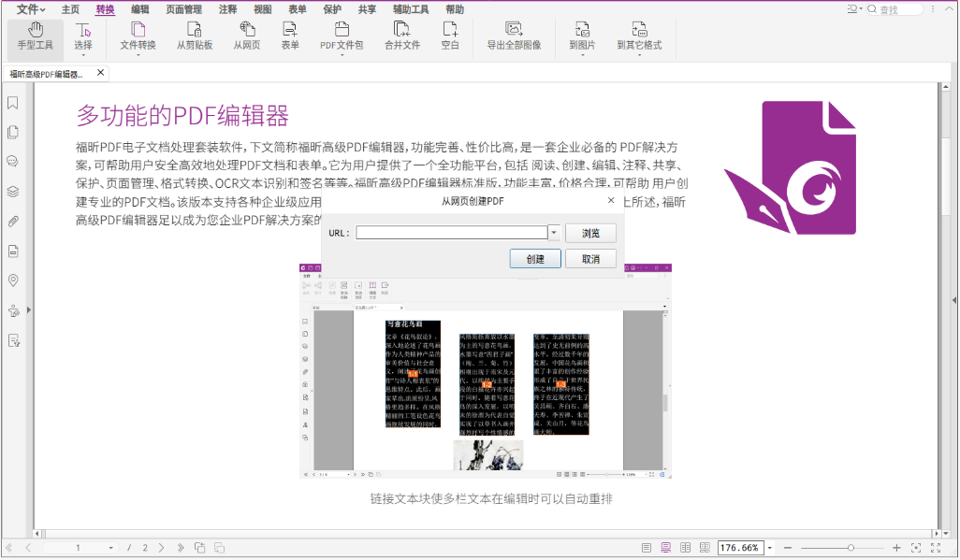The height and width of the screenshot is (560, 960).
Task: Click the fit page icon in the status bar
Action: click(916, 548)
